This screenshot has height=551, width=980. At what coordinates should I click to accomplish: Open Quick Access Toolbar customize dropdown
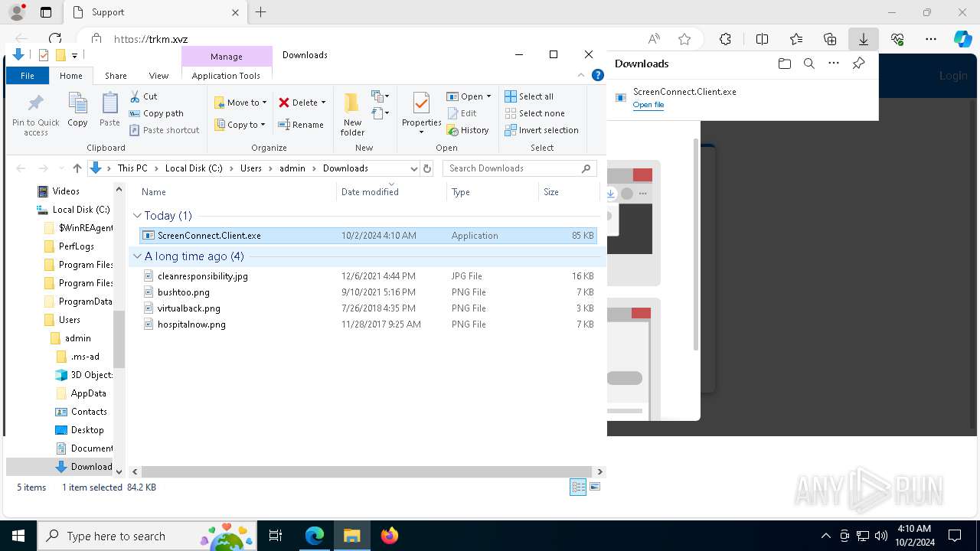(x=74, y=55)
